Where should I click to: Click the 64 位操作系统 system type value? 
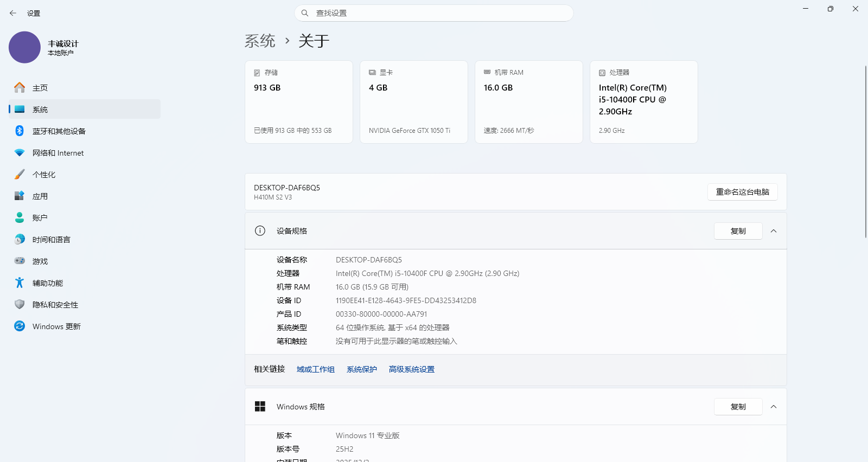tap(393, 328)
